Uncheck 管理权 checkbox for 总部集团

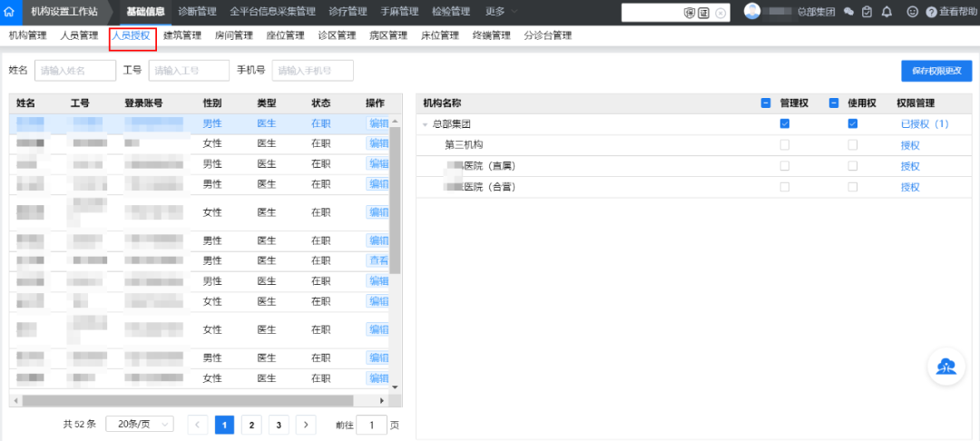click(785, 123)
